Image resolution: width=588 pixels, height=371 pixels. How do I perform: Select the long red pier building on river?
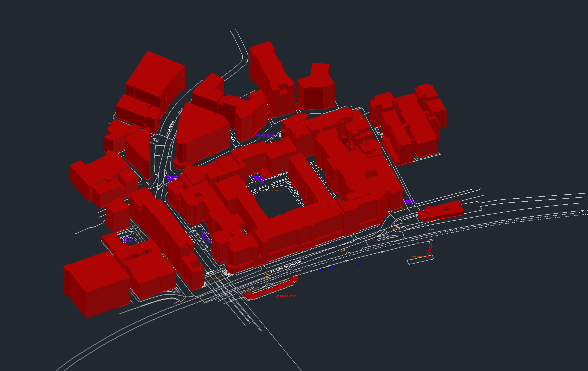click(270, 288)
